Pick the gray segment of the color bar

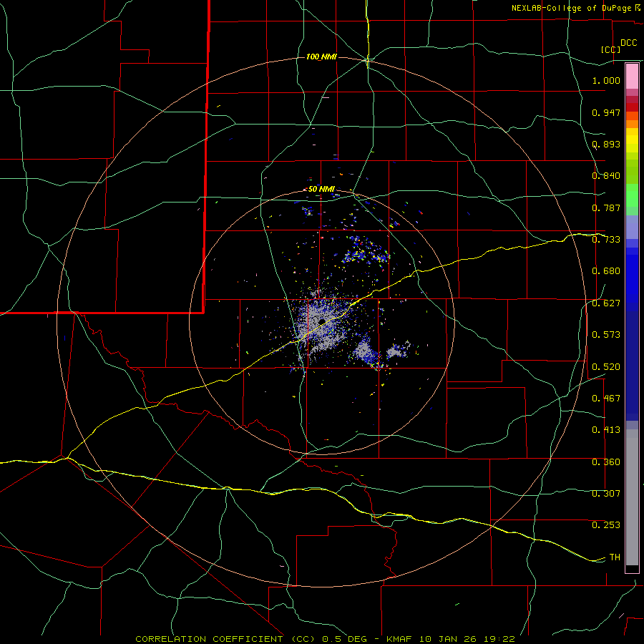click(x=632, y=497)
